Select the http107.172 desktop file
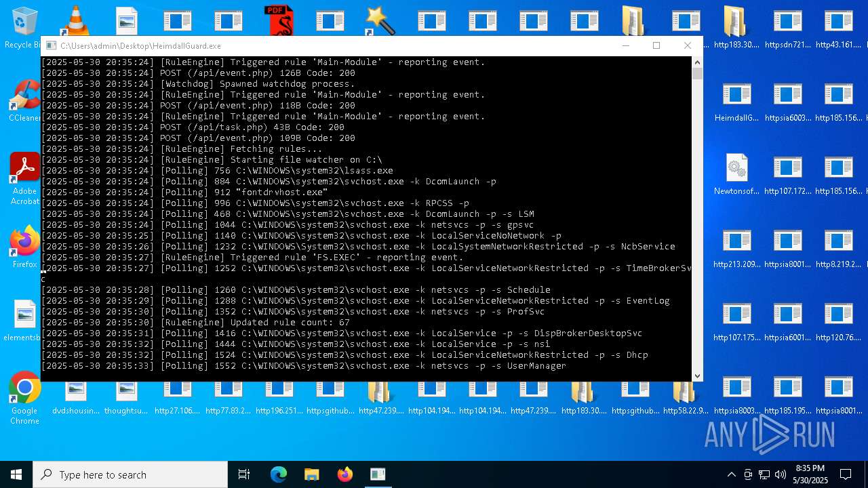868x488 pixels. [x=787, y=176]
